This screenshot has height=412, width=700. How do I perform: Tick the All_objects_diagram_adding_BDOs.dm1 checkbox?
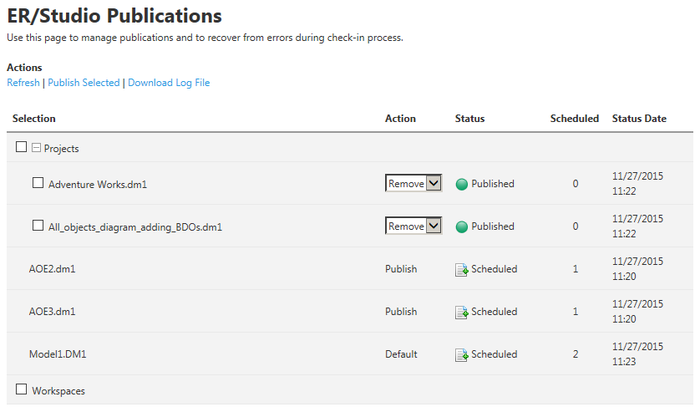point(38,225)
